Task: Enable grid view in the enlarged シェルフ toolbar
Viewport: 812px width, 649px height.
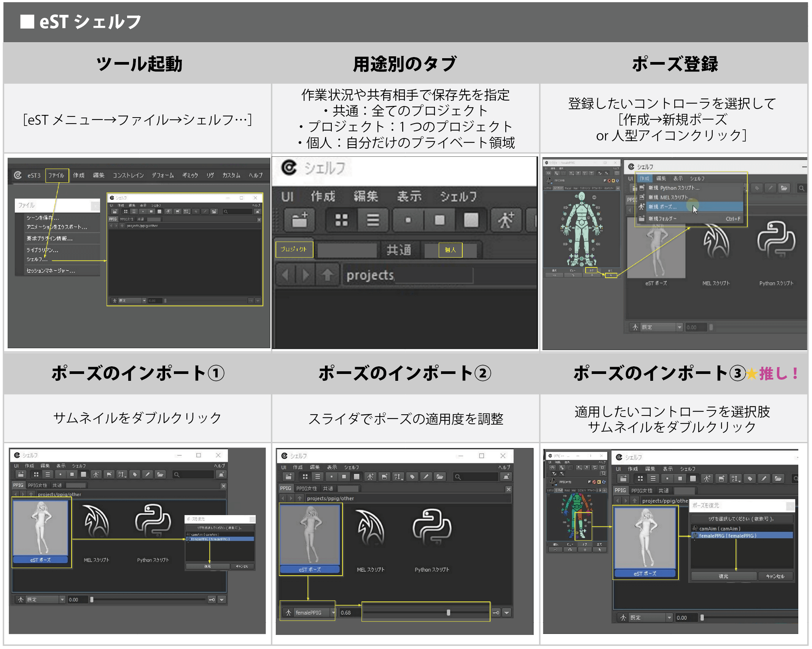Action: click(341, 220)
